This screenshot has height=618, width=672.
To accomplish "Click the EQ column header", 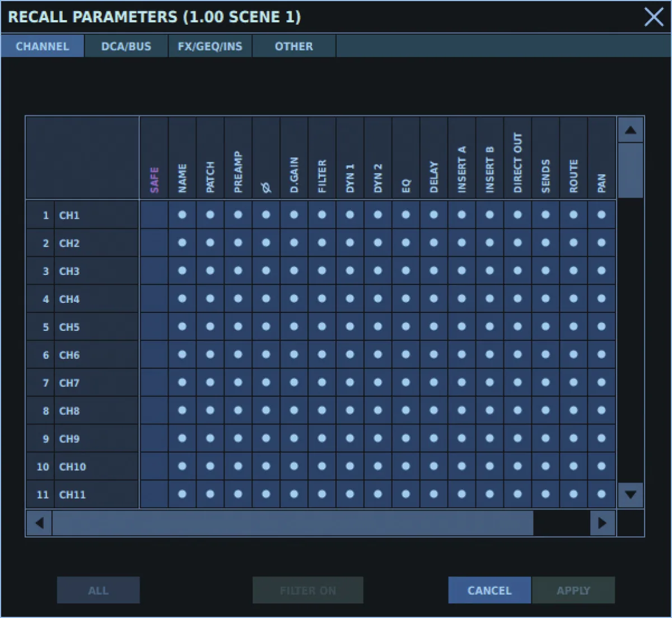I will click(406, 158).
